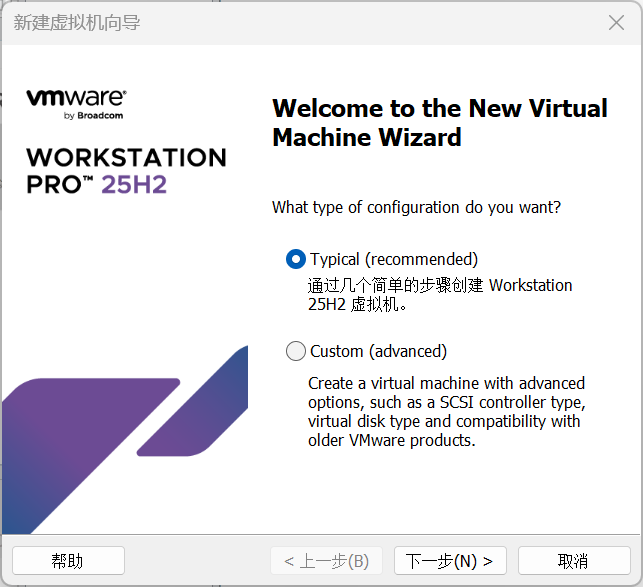Close the 新建虚拟机向导 dialog window
Viewport: 643px width, 587px height.
[x=616, y=23]
